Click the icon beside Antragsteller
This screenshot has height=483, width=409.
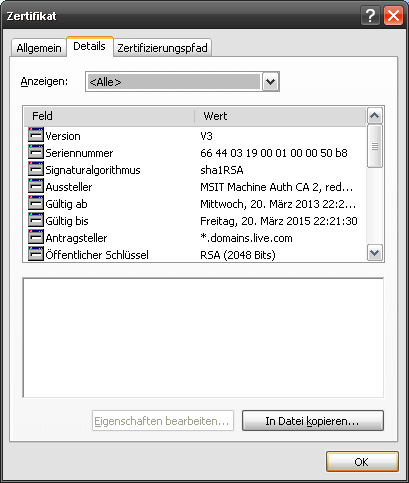click(x=36, y=237)
